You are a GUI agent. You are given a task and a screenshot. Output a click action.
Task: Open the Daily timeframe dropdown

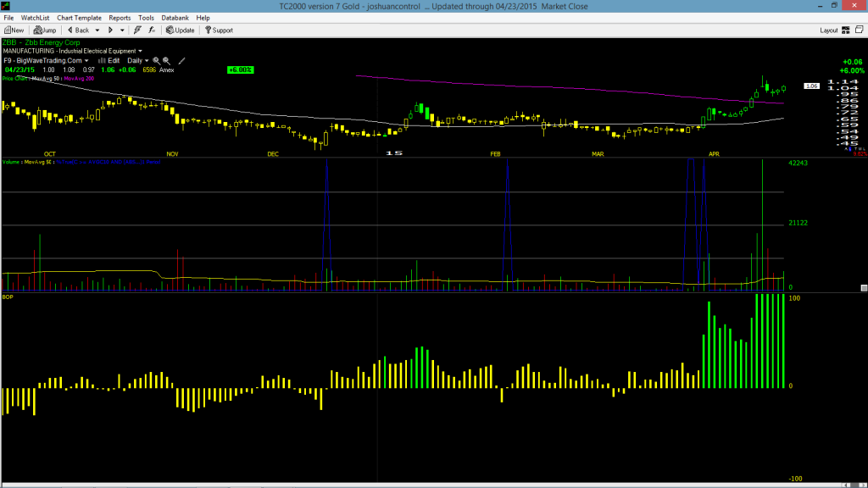click(x=138, y=61)
